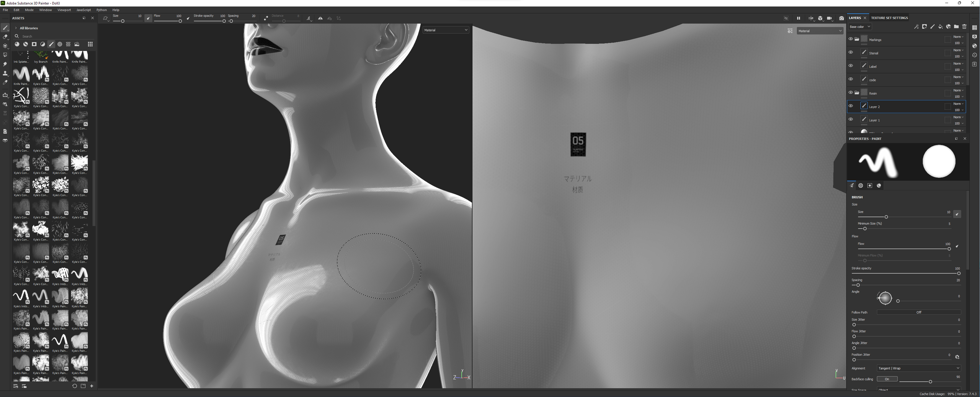Switch to Texture Set Settings tab

(889, 18)
